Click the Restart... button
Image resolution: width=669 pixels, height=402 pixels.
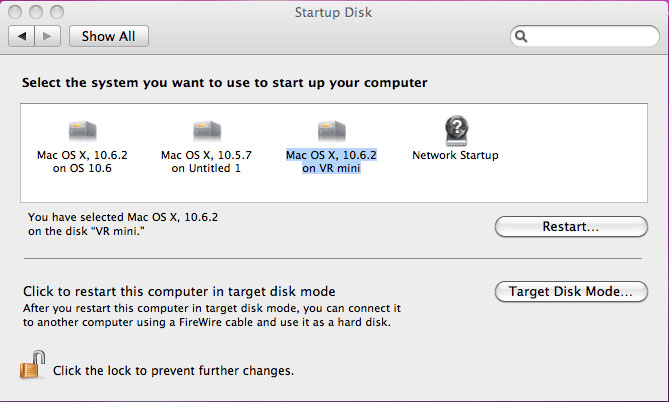coord(571,226)
